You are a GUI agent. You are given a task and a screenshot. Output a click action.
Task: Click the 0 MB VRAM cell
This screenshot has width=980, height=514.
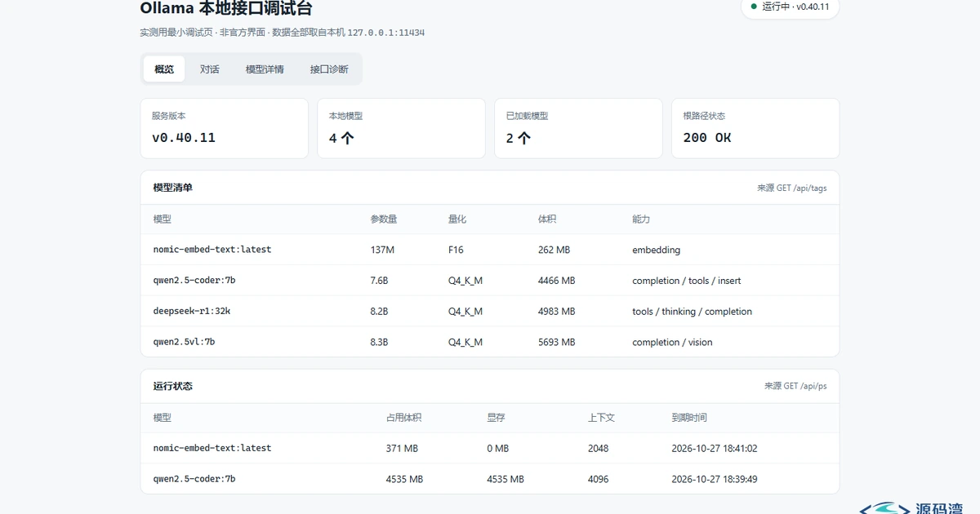coord(497,448)
